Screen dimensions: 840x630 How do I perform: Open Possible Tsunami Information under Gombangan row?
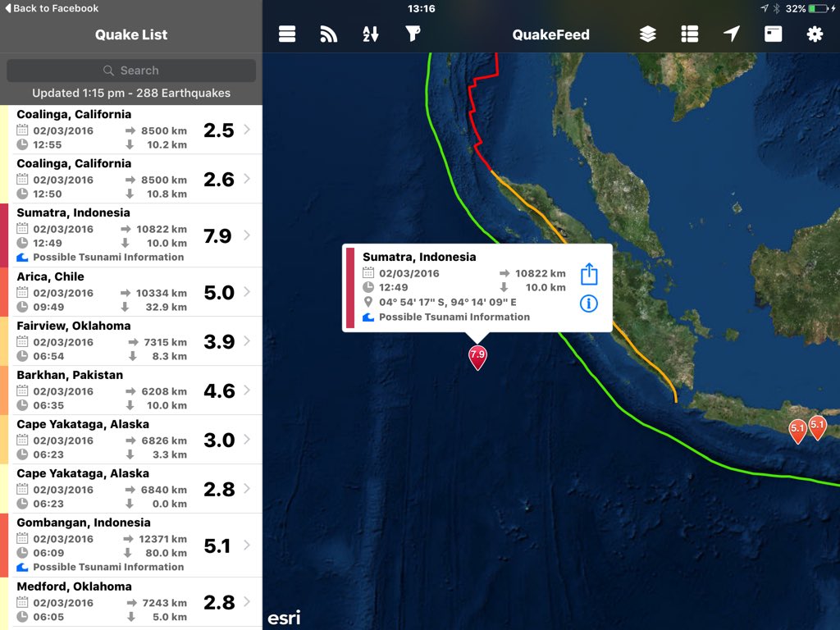108,567
